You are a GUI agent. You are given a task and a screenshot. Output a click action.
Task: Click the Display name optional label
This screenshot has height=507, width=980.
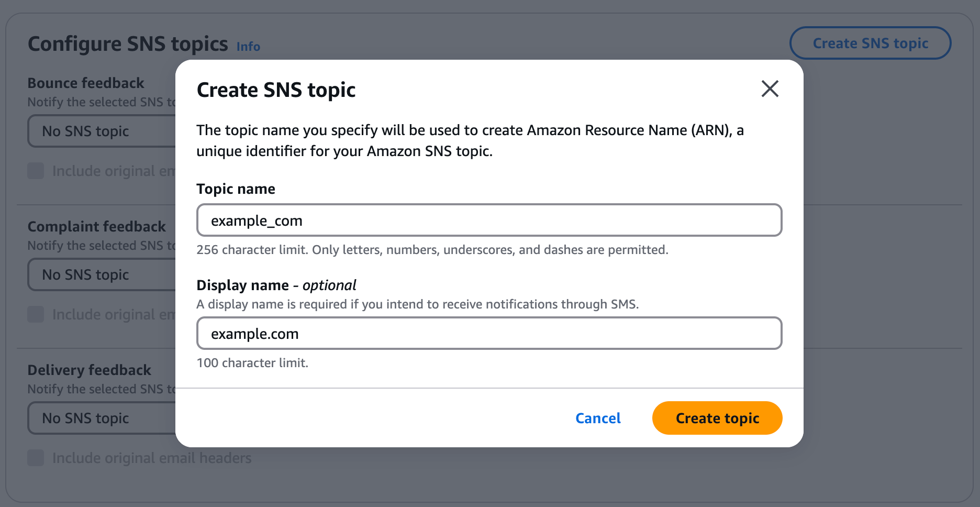point(276,285)
